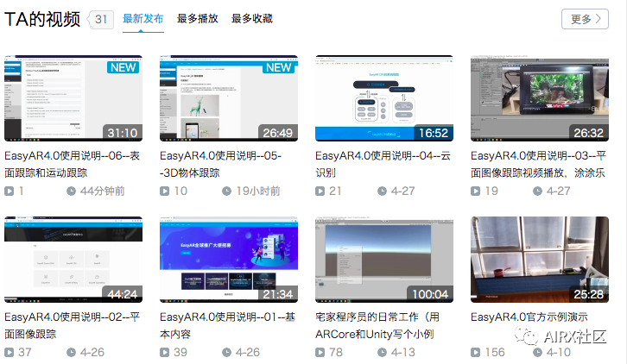Click clock icon beside 4-13
This screenshot has height=364, width=627.
[x=383, y=353]
